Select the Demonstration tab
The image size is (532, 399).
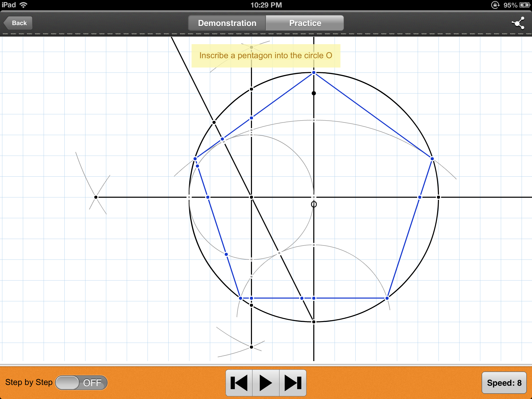coord(227,23)
